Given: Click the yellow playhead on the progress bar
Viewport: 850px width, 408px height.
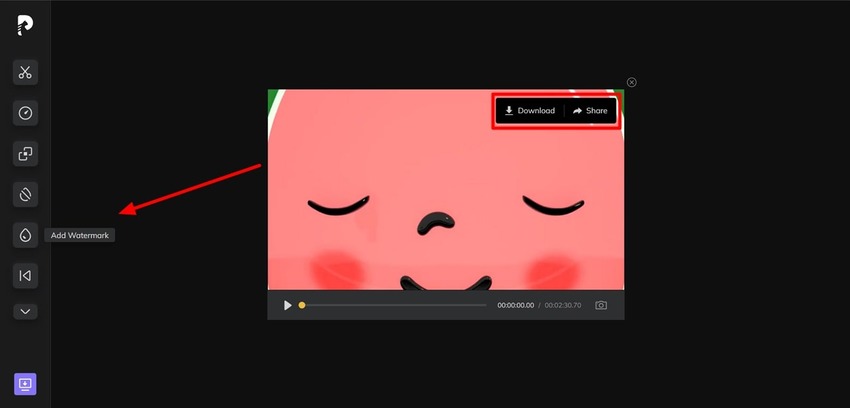Looking at the screenshot, I should coord(302,305).
